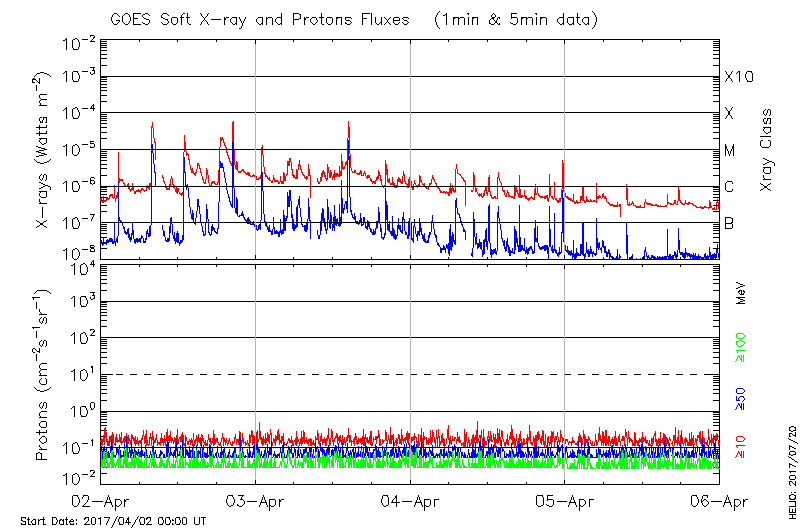Select the M flare class label
Viewport: 800px width, 530px height.
point(730,151)
